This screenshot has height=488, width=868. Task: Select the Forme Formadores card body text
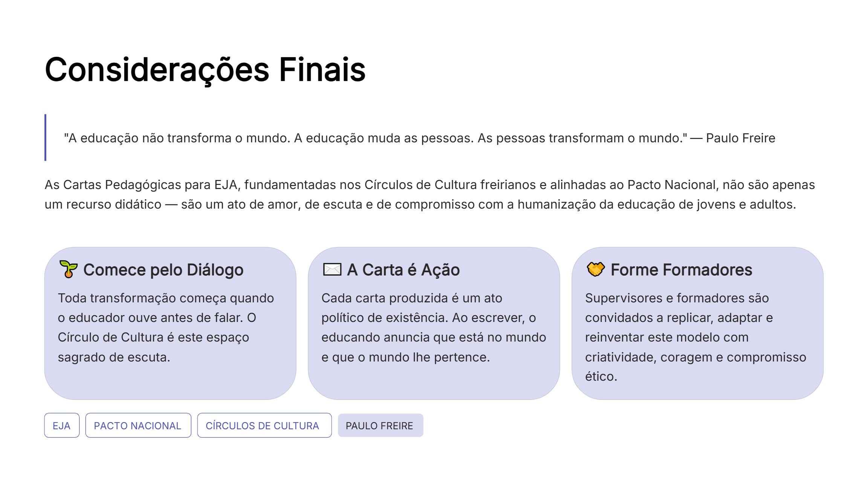[x=695, y=337]
